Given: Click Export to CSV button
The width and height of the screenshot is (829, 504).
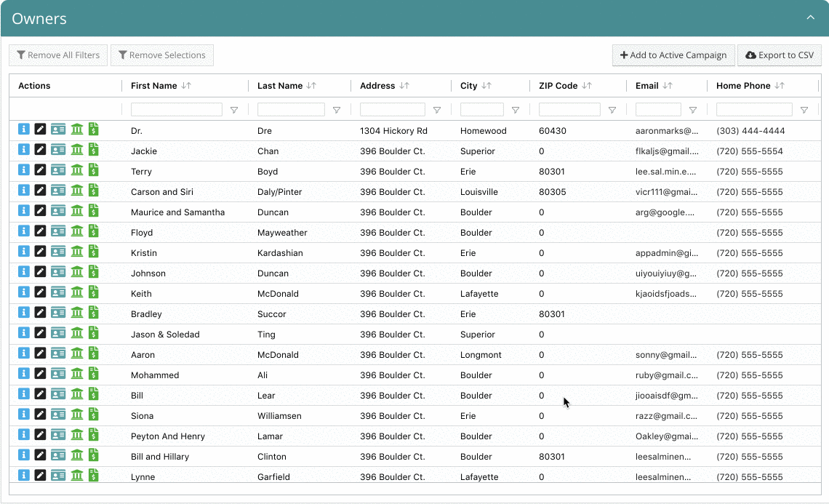Looking at the screenshot, I should click(x=780, y=55).
